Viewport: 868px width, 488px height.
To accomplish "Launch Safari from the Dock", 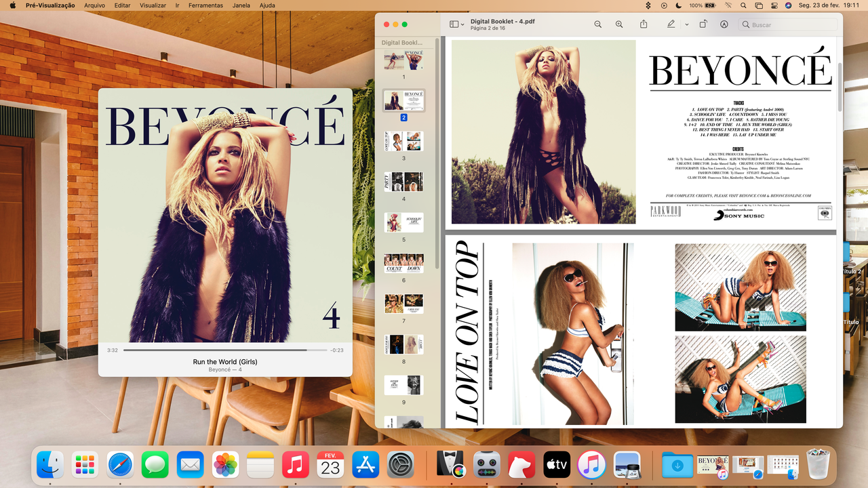I will pos(121,464).
